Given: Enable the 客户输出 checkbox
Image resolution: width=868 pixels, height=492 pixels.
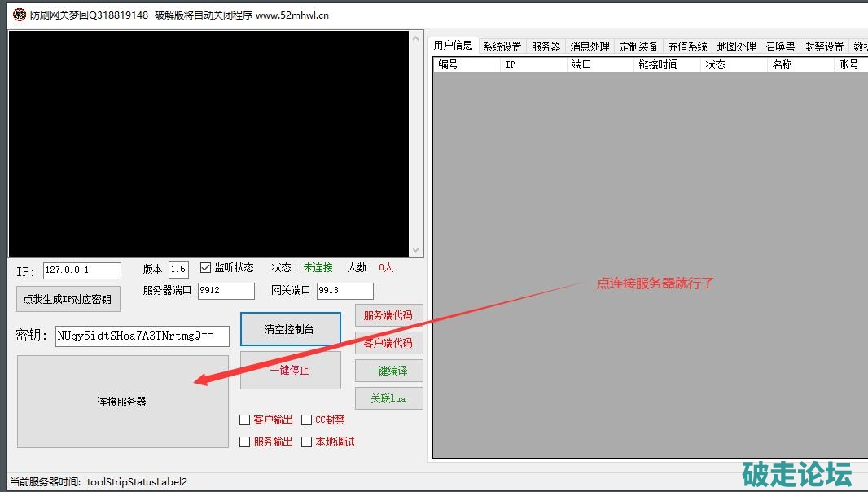Looking at the screenshot, I should tap(245, 420).
